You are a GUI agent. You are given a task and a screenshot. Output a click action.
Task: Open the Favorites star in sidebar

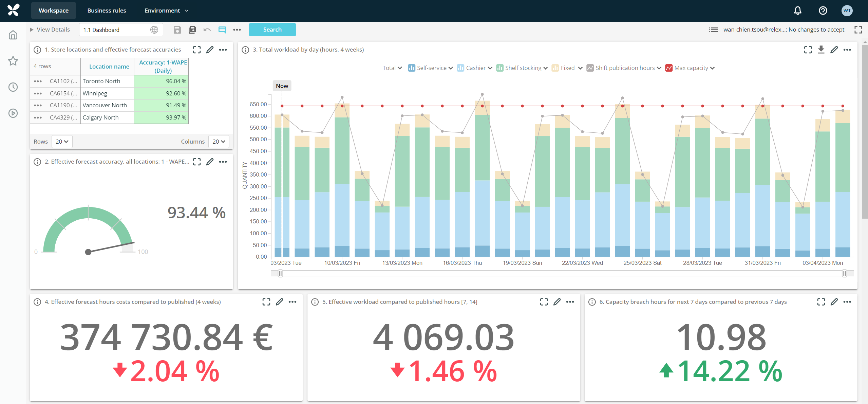coord(13,61)
